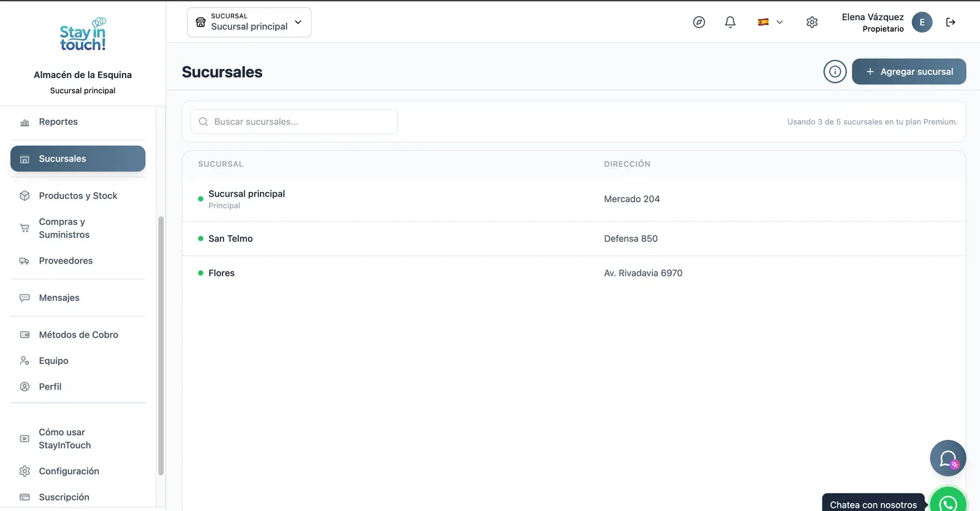Viewport: 980px width, 511px height.
Task: Select the Flores branch row
Action: click(x=574, y=273)
